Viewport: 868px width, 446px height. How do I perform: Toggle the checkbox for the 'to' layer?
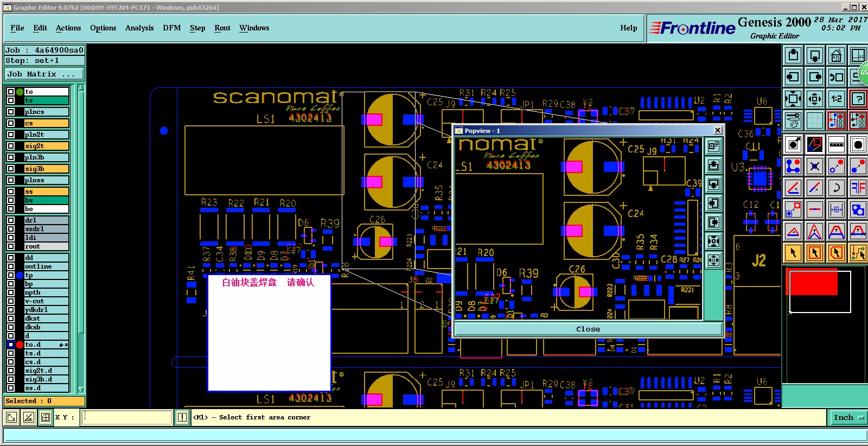coord(11,92)
